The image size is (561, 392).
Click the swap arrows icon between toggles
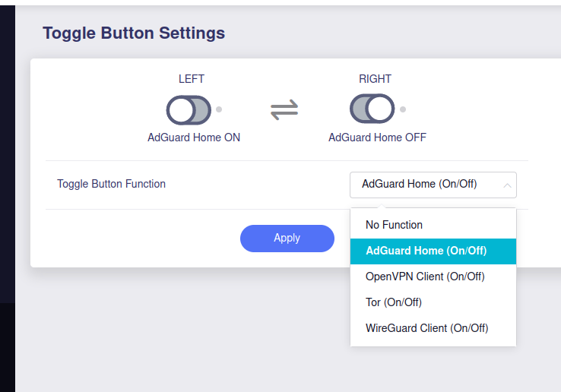[284, 109]
